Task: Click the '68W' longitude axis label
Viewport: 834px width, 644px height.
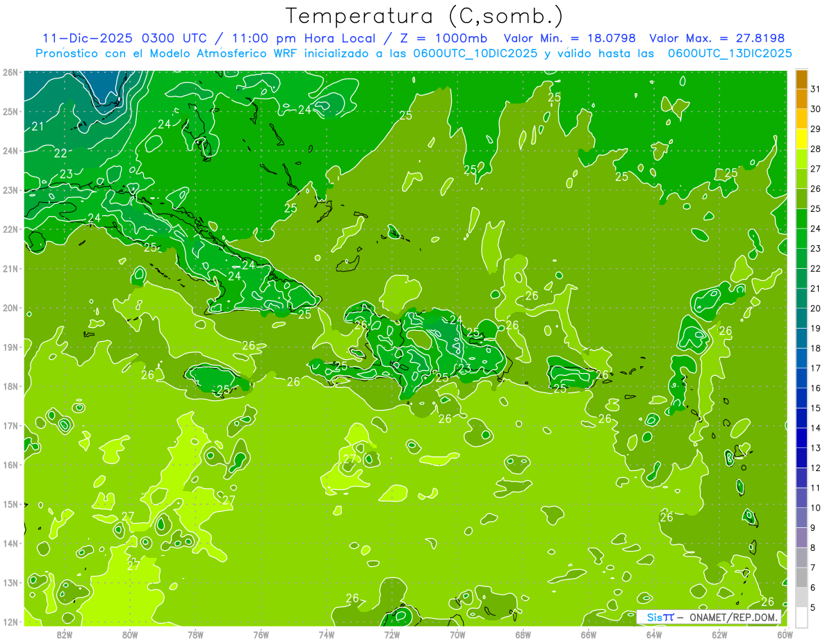Action: click(x=523, y=635)
